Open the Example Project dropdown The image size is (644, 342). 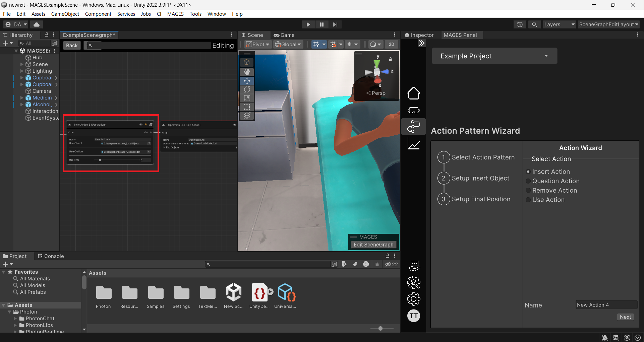[494, 56]
